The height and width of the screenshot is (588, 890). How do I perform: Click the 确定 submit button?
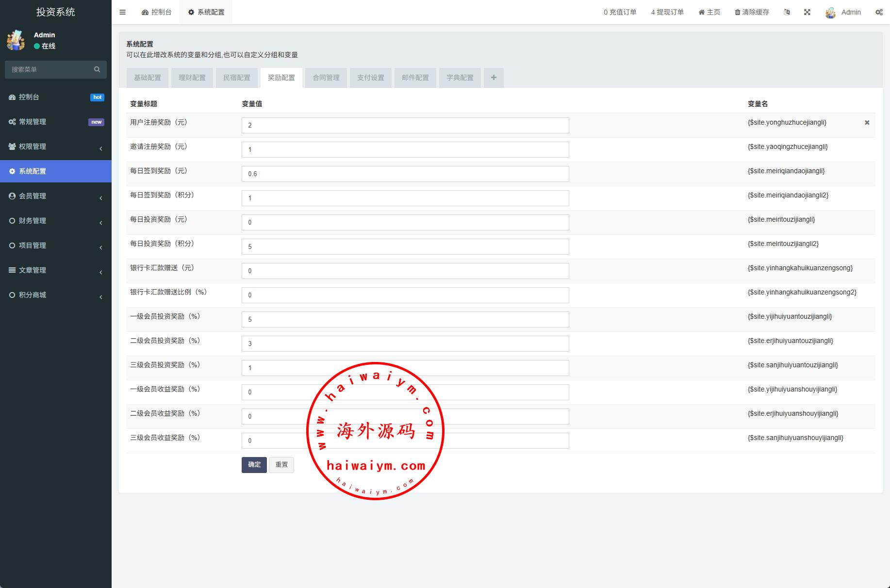point(254,465)
